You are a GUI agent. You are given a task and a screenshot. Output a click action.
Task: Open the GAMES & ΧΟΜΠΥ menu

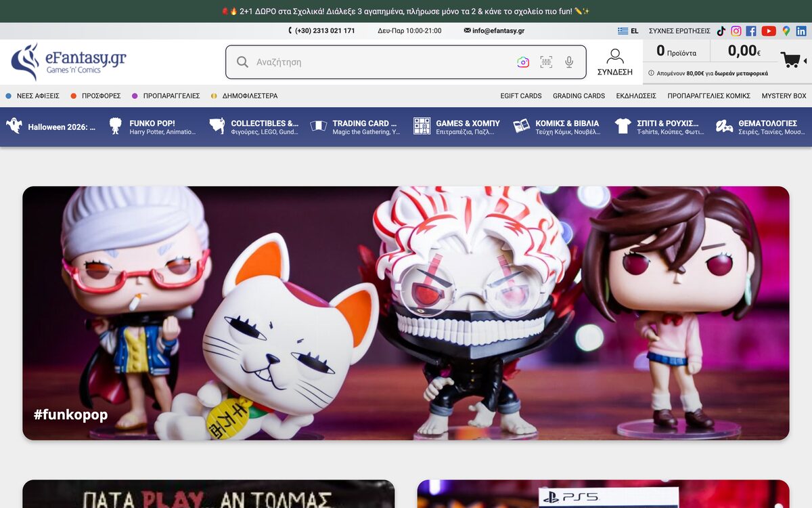(x=457, y=127)
